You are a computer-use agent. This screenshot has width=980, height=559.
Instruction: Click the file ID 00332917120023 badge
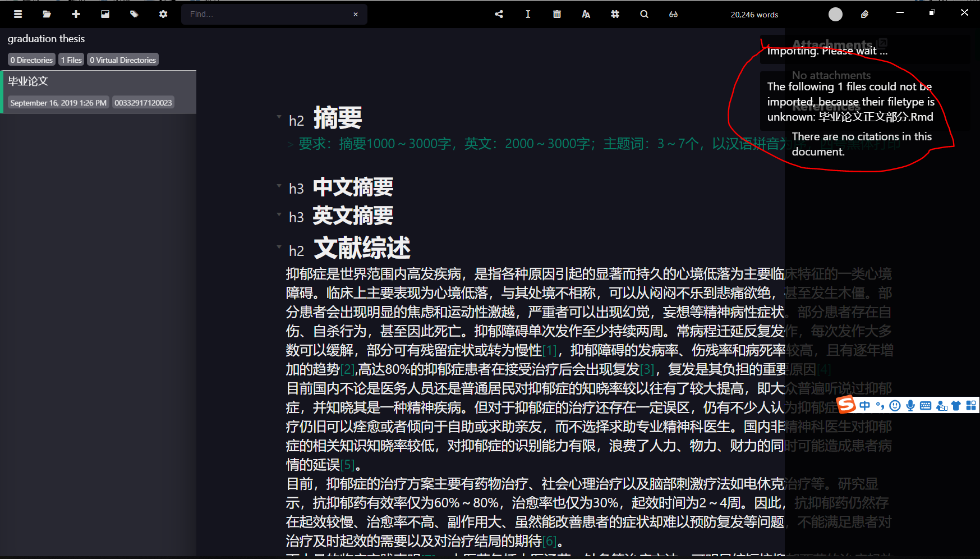143,103
